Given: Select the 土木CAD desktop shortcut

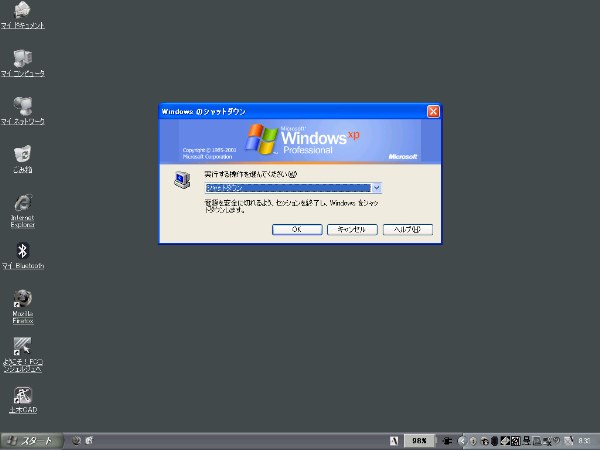Looking at the screenshot, I should [x=23, y=400].
